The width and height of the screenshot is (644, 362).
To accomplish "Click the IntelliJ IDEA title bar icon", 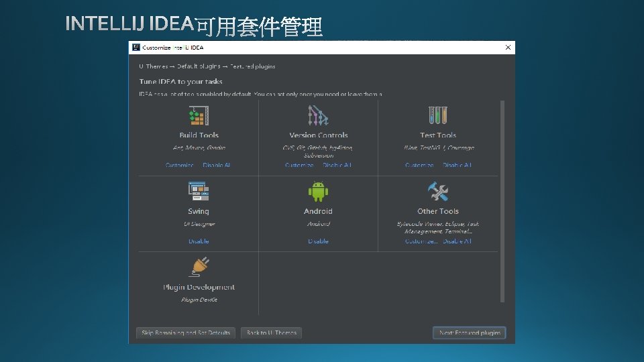I will (x=136, y=48).
